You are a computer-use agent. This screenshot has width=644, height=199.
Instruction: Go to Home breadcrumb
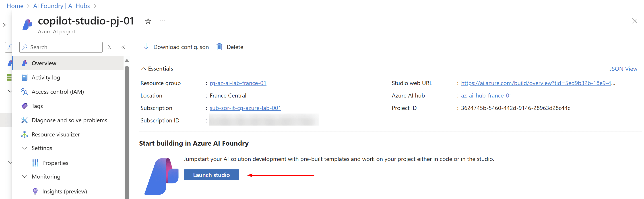pyautogui.click(x=15, y=6)
